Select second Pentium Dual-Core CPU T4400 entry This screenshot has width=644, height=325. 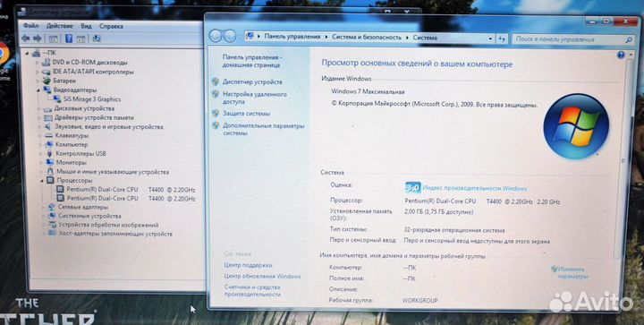pos(131,198)
